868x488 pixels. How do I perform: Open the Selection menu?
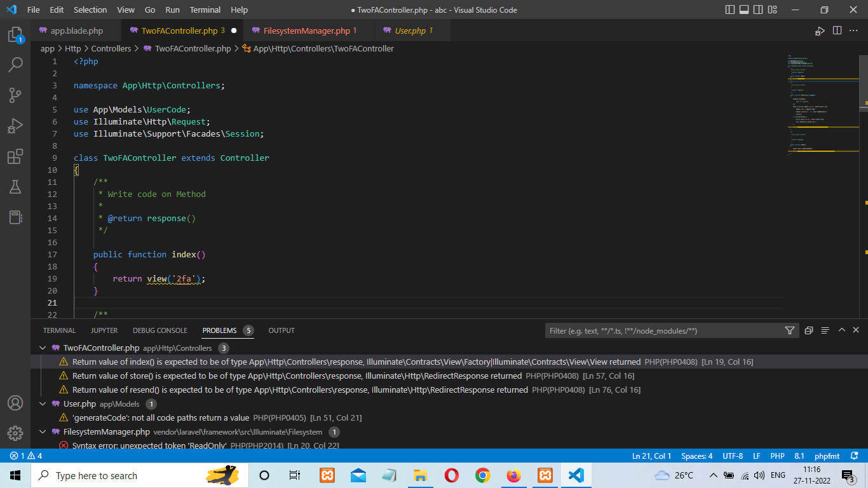tap(90, 10)
